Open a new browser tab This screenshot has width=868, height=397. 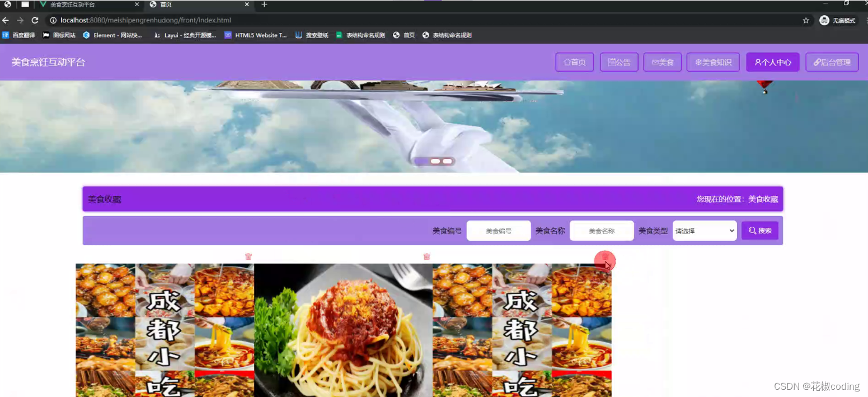click(x=265, y=4)
